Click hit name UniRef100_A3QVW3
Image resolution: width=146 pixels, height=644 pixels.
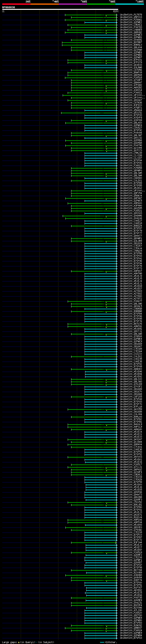(131, 575)
